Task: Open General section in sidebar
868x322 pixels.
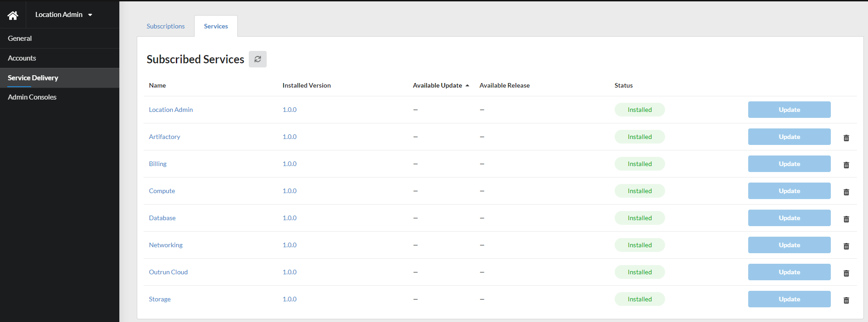Action: click(x=20, y=39)
